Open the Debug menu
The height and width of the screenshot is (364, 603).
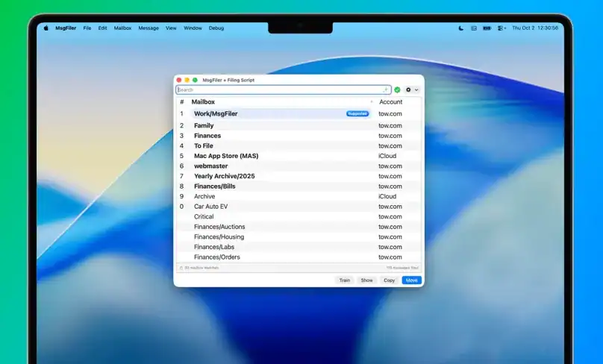(x=216, y=28)
